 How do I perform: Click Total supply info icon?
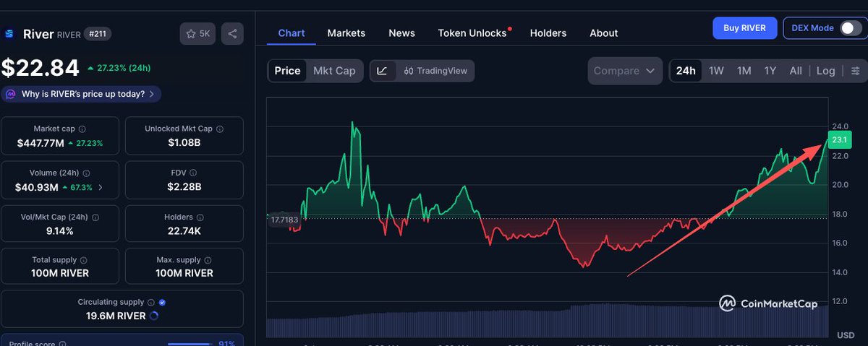click(x=82, y=259)
